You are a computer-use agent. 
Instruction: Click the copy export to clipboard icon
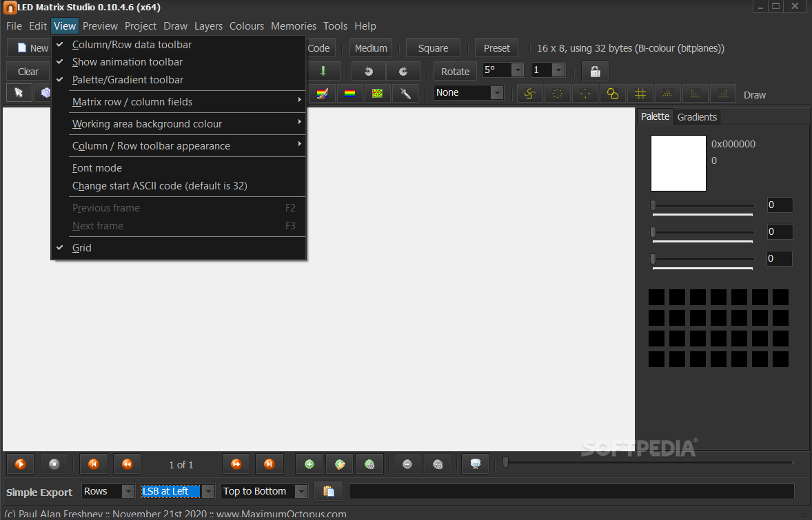coord(328,491)
